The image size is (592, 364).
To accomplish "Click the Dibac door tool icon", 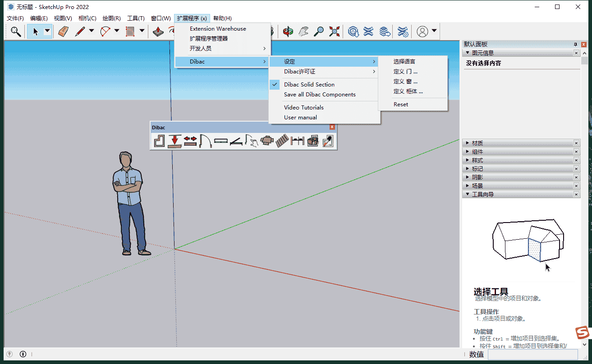I will (x=206, y=141).
